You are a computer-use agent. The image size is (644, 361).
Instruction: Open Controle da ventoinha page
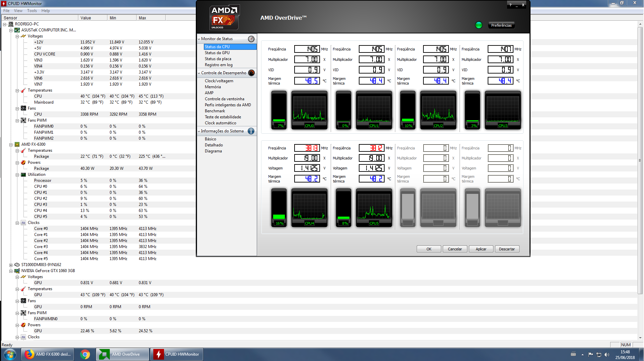(225, 99)
